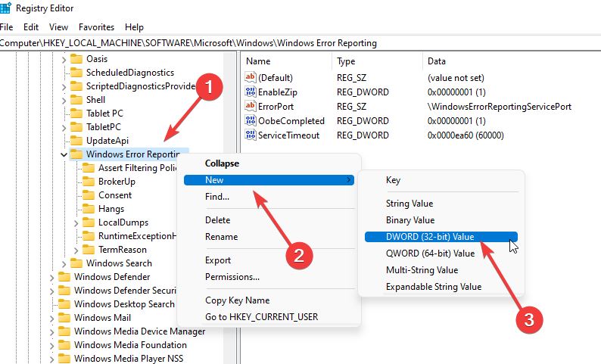The image size is (601, 364).
Task: Collapse the Windows Error Reporting key
Action: point(63,154)
